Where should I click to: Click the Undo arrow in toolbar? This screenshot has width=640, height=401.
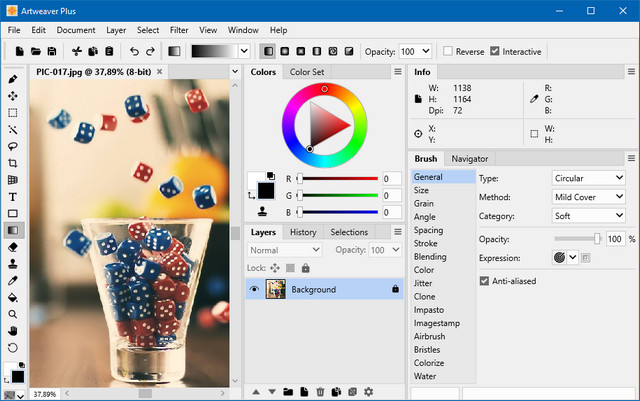(134, 51)
